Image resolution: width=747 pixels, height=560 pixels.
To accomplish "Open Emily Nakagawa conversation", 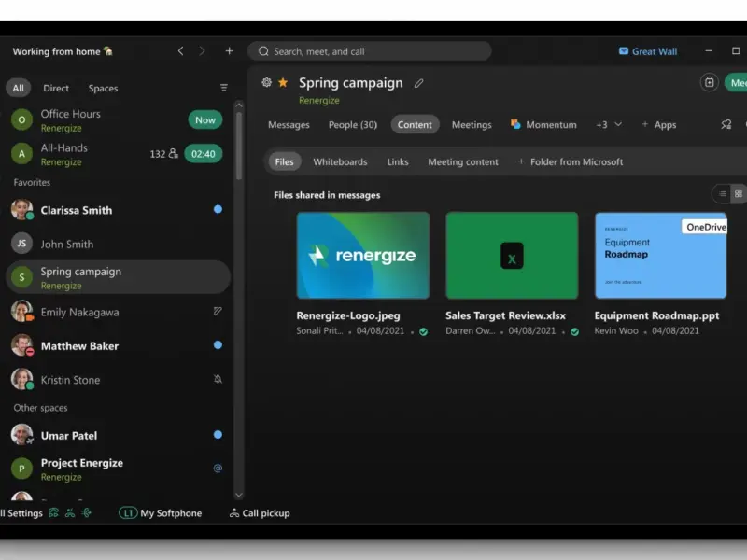I will (x=117, y=312).
